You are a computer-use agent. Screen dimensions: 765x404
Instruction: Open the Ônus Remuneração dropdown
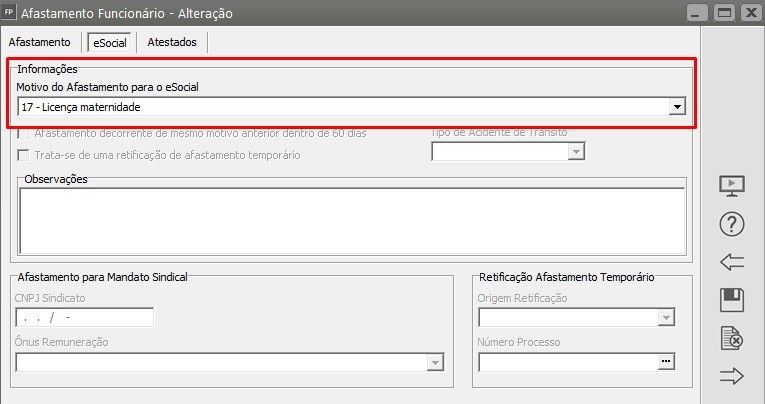click(230, 362)
